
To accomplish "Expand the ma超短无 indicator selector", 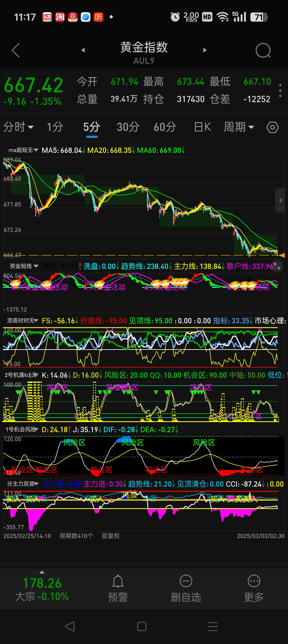I will (23, 150).
